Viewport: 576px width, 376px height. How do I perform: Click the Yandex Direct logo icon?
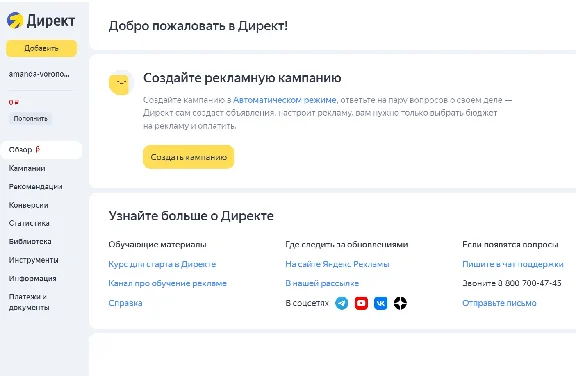tap(15, 20)
